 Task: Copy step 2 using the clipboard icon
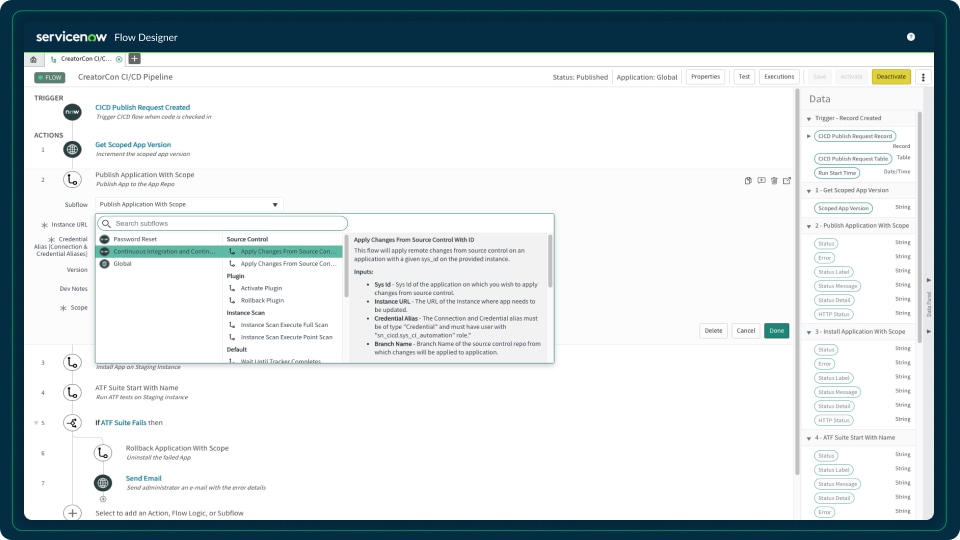(748, 181)
